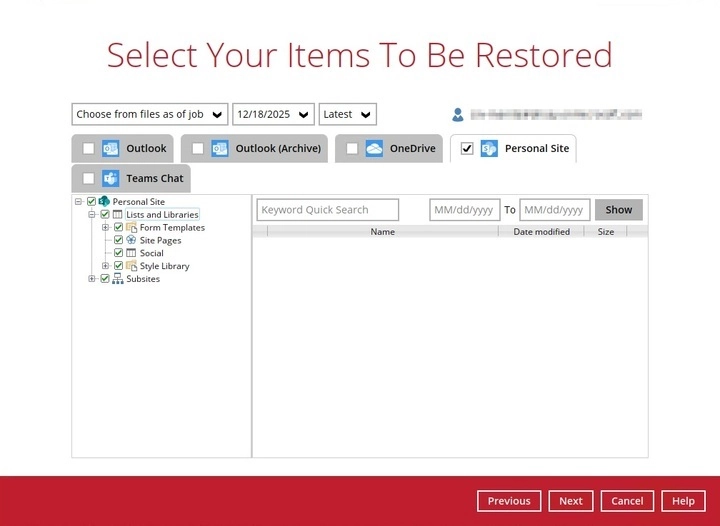Select the Outlook (Archive) tab
This screenshot has height=526, width=720.
(x=277, y=149)
